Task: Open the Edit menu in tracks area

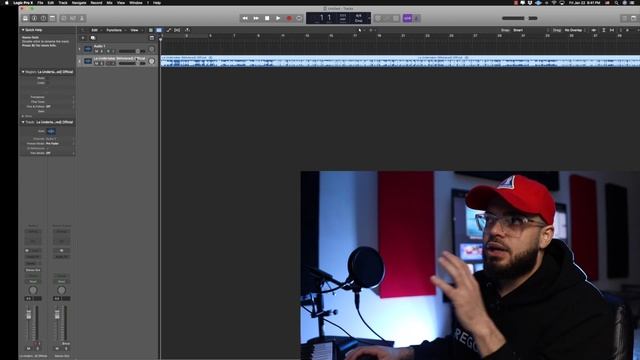Action: (x=95, y=30)
